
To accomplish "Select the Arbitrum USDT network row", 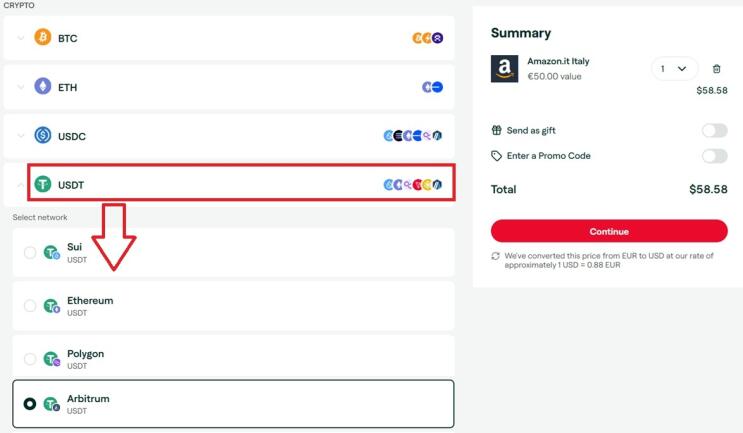I will (233, 404).
